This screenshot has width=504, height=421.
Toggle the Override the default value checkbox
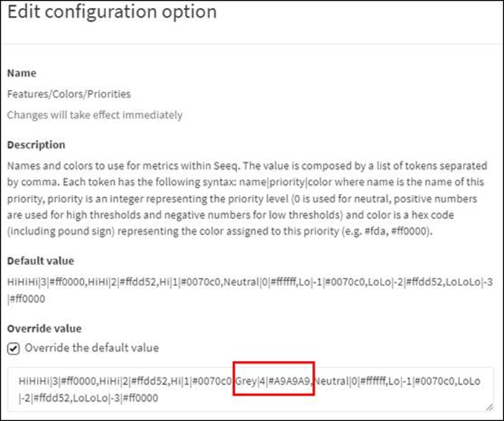click(14, 348)
